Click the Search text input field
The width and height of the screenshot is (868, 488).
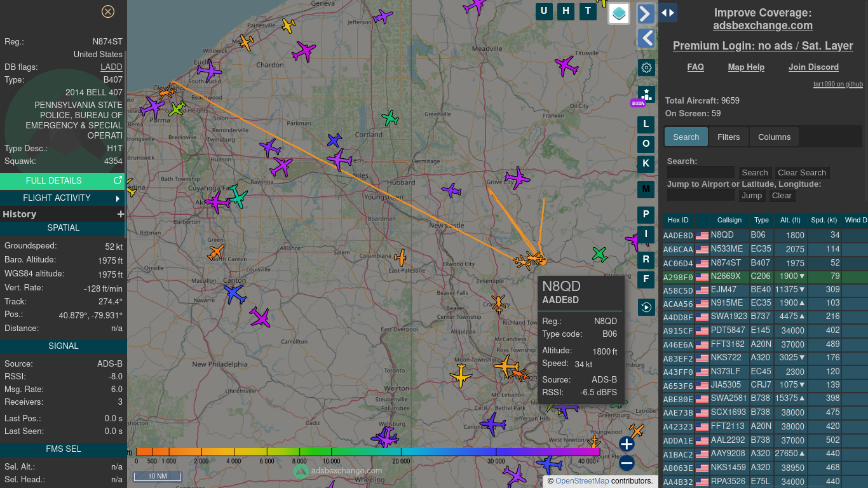click(701, 172)
